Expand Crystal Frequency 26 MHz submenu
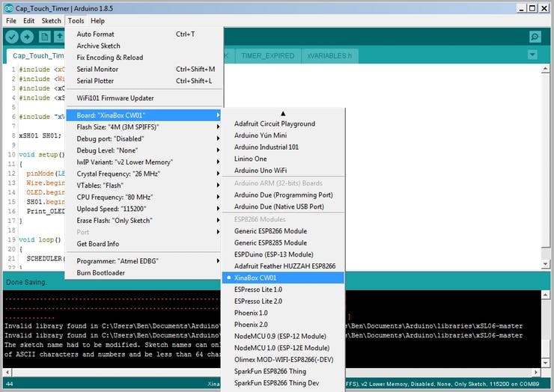This screenshot has height=392, width=554. pyautogui.click(x=144, y=174)
